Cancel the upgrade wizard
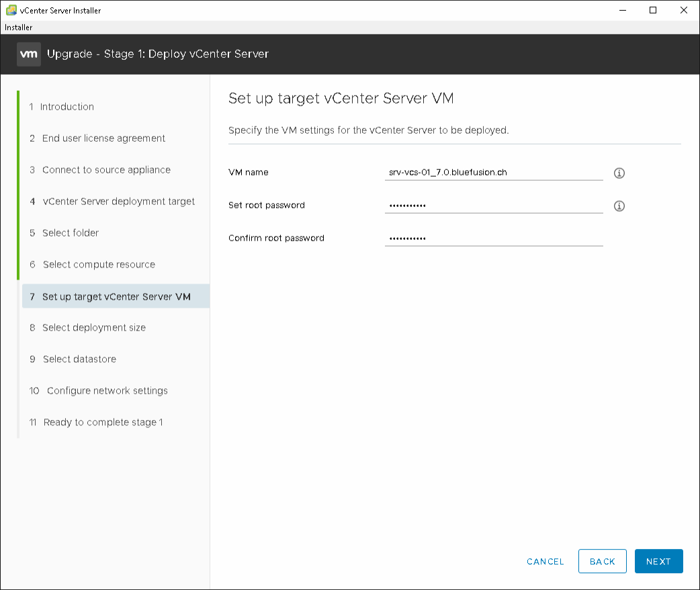This screenshot has height=590, width=700. [545, 561]
